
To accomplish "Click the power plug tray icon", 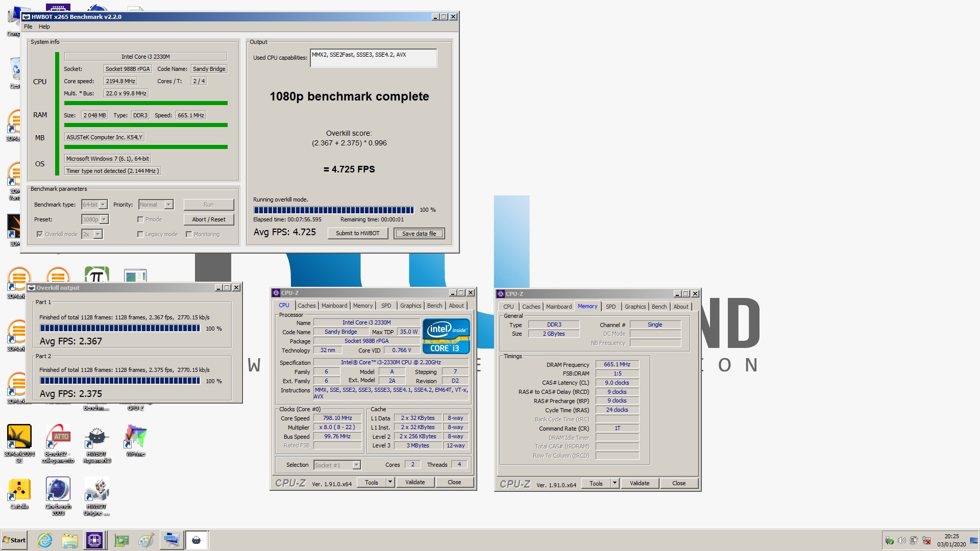I will [914, 541].
